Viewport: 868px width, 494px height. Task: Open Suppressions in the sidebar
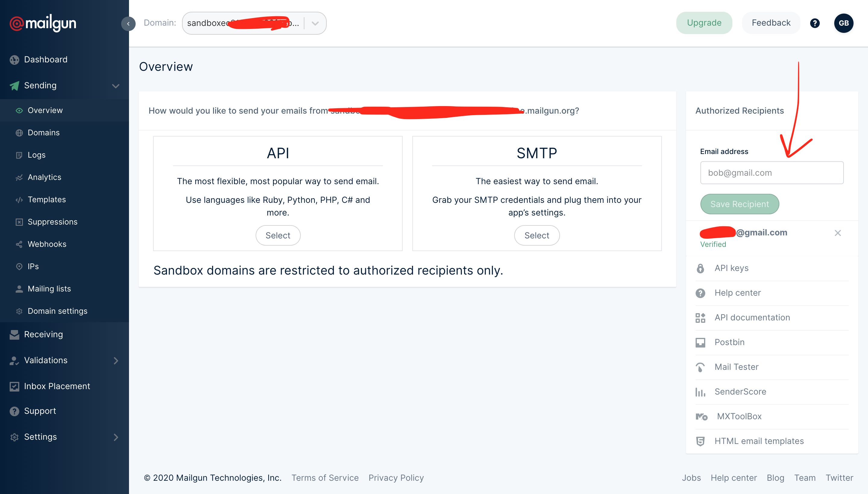[x=52, y=222]
